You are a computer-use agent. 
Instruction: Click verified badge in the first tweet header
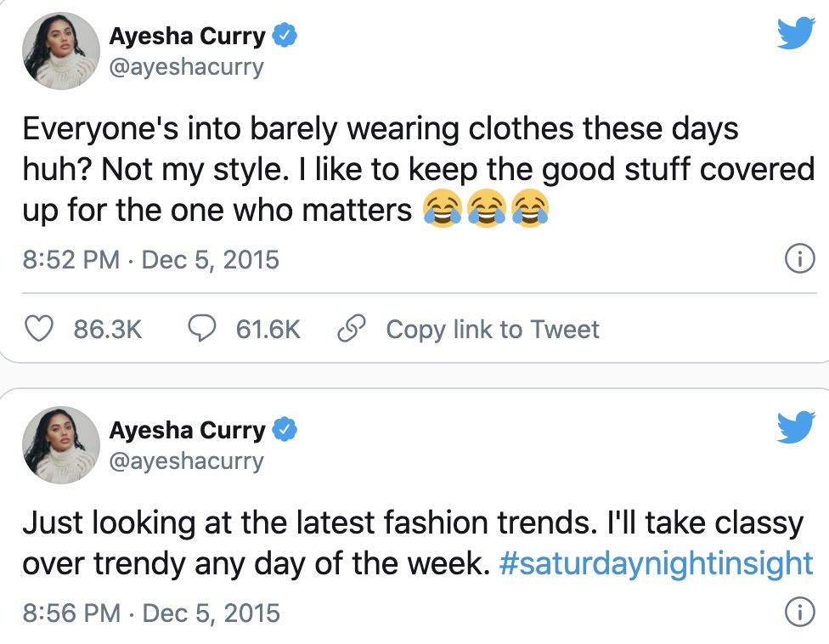click(x=285, y=36)
